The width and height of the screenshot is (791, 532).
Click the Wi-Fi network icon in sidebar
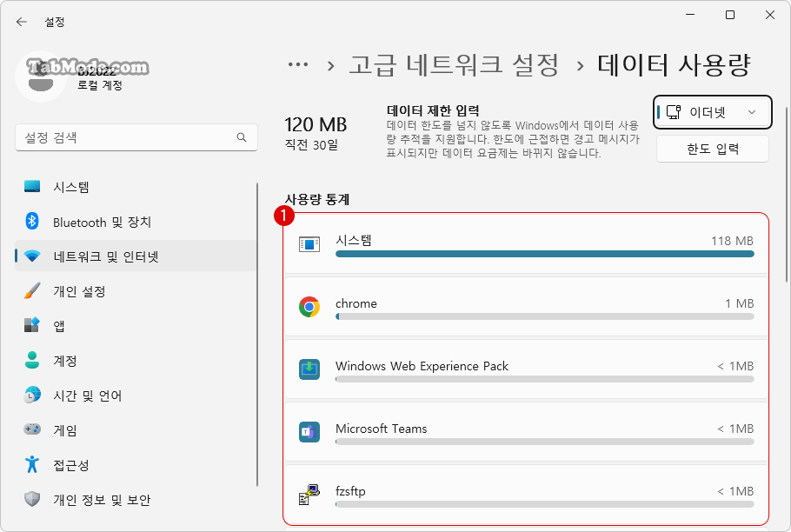point(32,256)
